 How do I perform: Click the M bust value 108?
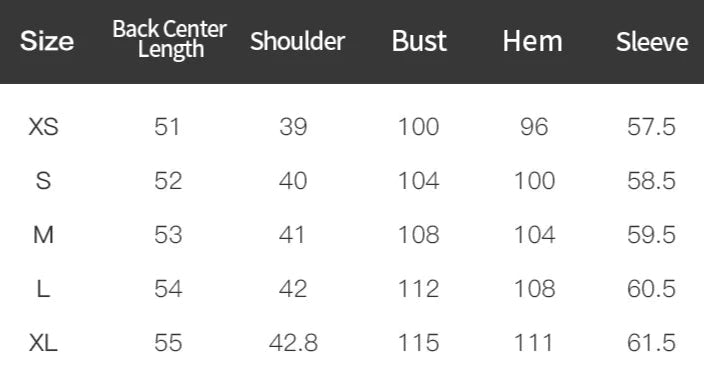(x=418, y=235)
